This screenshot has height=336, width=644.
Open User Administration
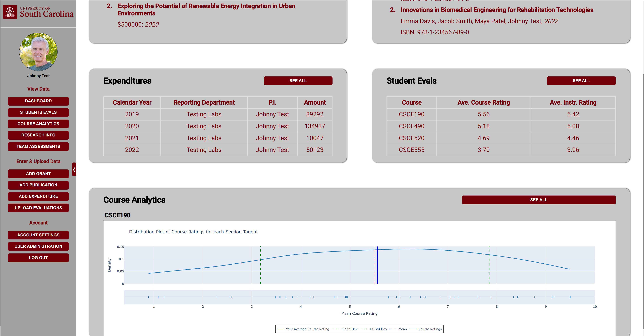[38, 246]
